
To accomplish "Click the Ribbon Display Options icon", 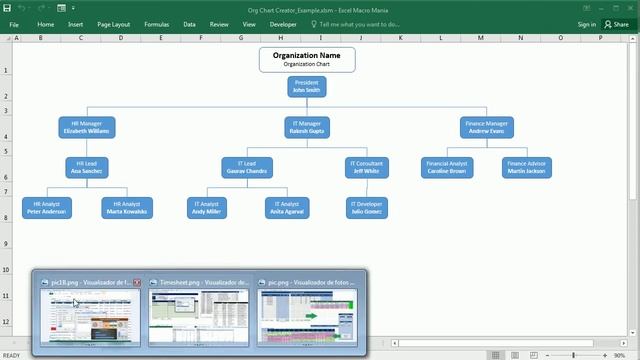I will click(x=586, y=8).
